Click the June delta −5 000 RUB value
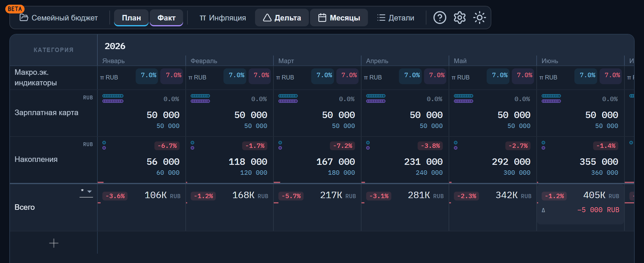 [x=598, y=210]
